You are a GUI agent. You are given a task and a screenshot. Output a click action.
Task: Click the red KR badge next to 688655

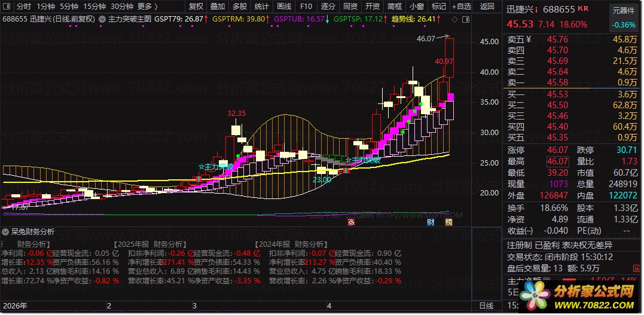click(583, 8)
